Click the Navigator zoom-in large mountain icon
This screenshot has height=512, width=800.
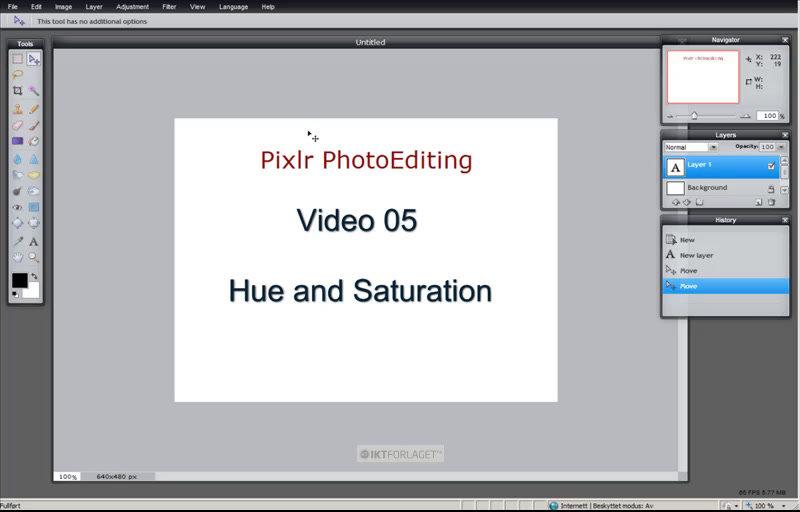click(745, 116)
